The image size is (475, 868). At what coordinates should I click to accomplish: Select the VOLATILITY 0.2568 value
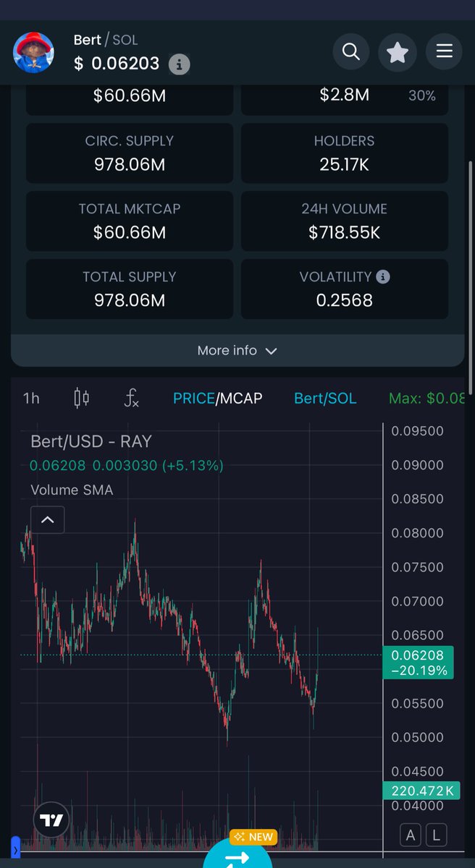tap(345, 300)
